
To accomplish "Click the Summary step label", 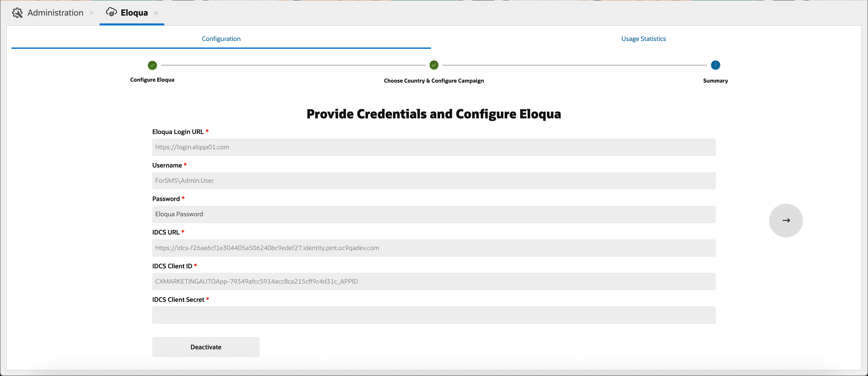I will (x=715, y=81).
